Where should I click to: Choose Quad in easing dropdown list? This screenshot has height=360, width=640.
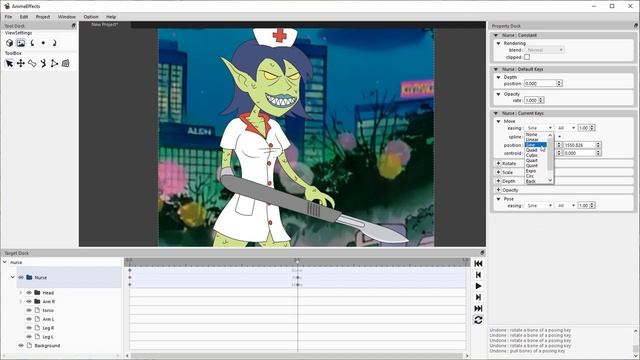pos(536,150)
